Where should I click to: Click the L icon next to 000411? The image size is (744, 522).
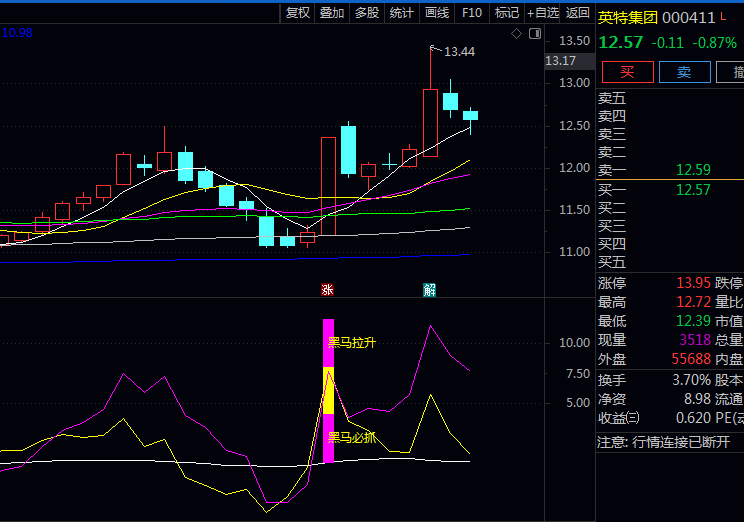tap(724, 18)
